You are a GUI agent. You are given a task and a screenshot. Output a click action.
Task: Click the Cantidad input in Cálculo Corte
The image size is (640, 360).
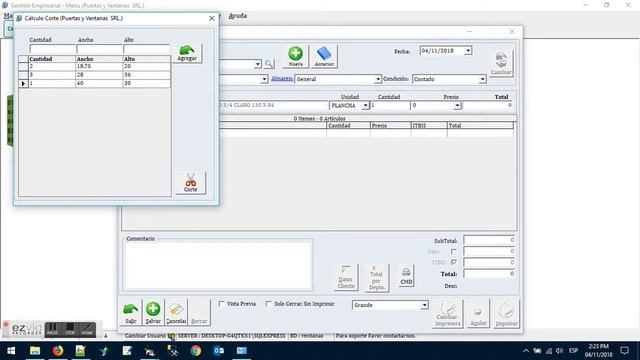tap(52, 49)
